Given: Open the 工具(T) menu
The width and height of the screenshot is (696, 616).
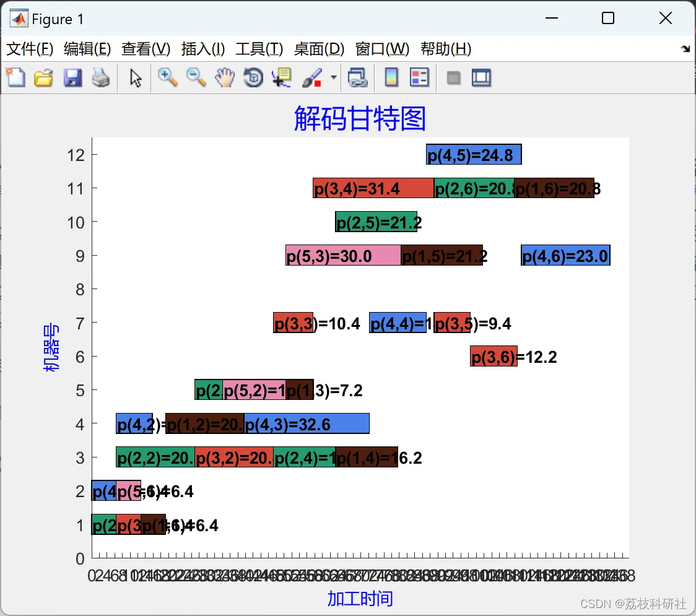Looking at the screenshot, I should point(259,49).
